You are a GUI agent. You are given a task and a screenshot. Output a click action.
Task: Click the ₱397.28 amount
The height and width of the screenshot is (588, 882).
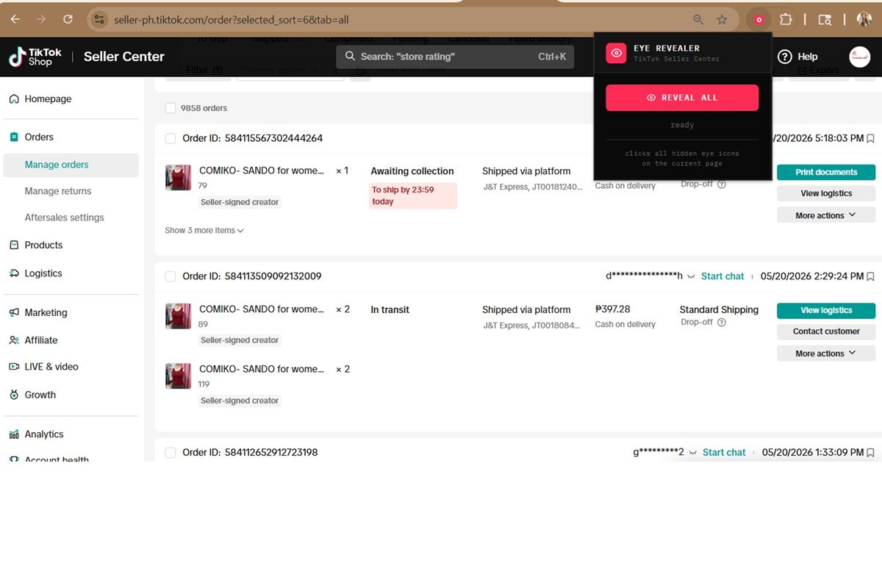tap(613, 309)
